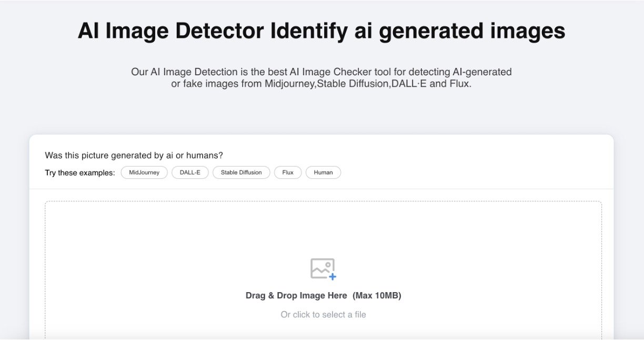Click the 'Try these examples:' label

tap(79, 172)
